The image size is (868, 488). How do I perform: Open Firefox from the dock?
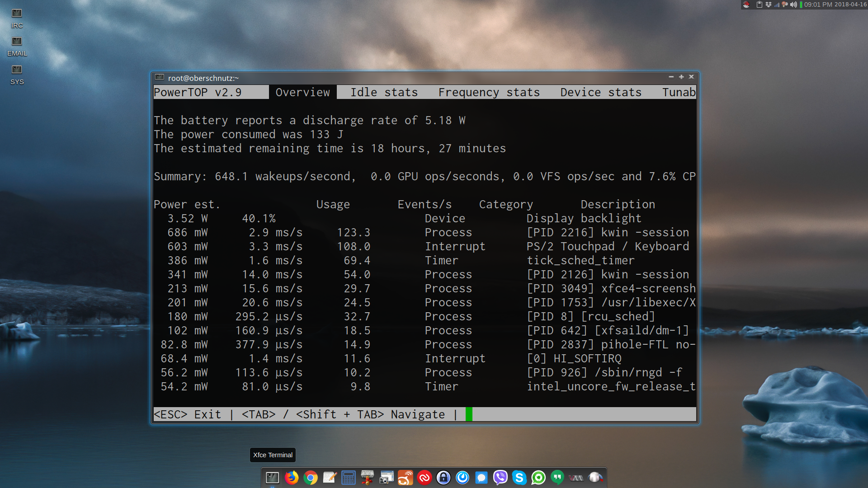pyautogui.click(x=292, y=478)
